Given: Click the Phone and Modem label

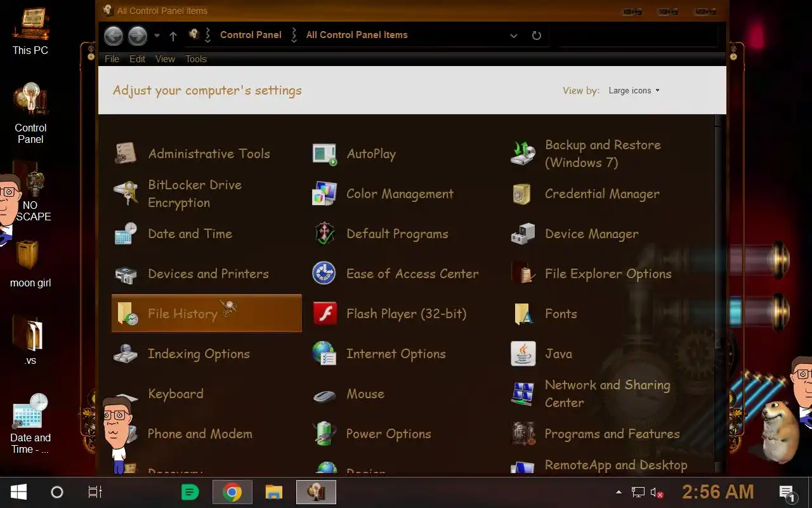Looking at the screenshot, I should tap(200, 434).
